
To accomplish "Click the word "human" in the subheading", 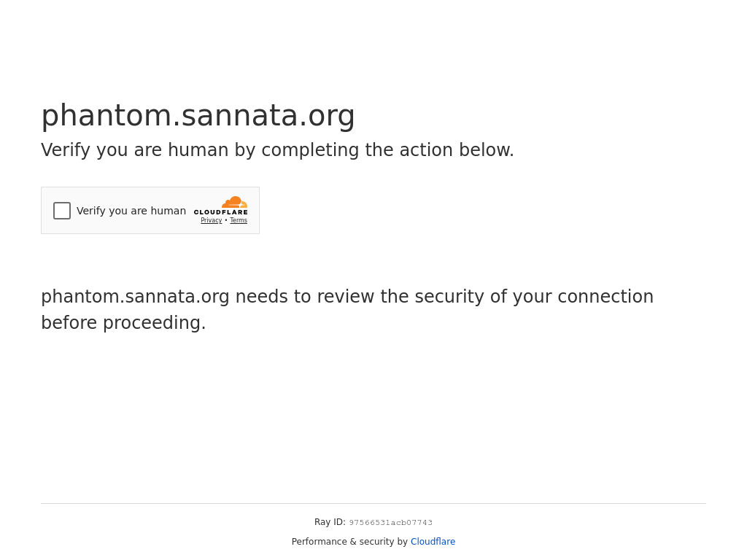I will point(198,150).
